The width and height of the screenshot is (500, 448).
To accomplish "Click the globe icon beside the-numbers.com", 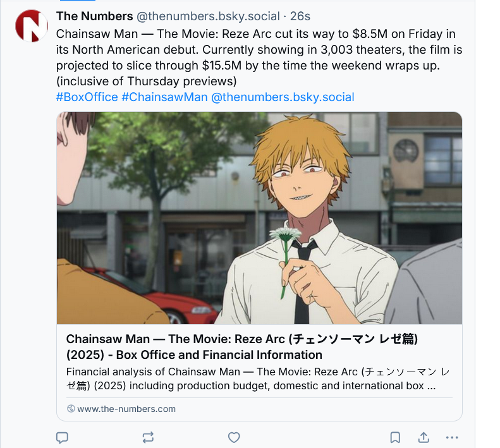I will [71, 409].
